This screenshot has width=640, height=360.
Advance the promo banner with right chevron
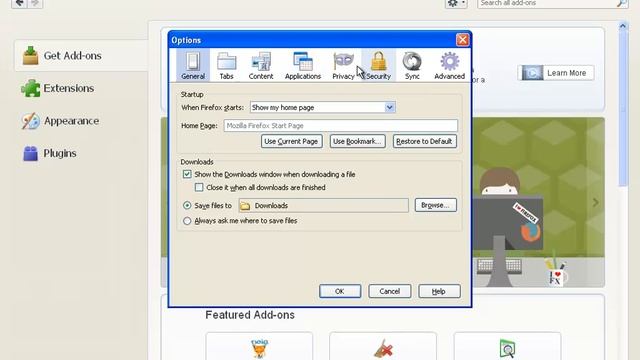596,202
